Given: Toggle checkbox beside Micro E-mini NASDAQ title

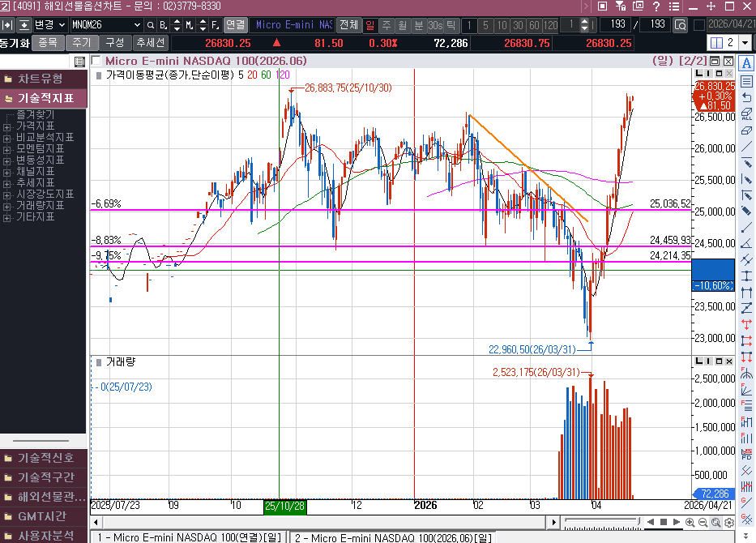Looking at the screenshot, I should 96,61.
